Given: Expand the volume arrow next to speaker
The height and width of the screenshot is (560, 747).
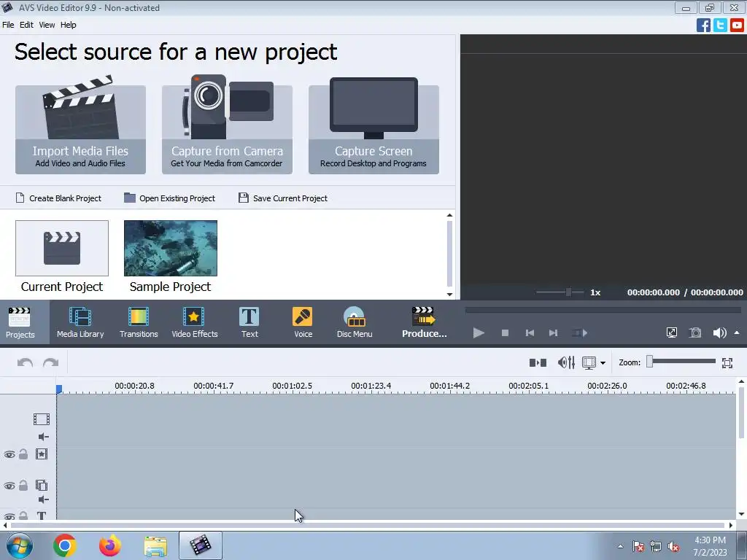Looking at the screenshot, I should [x=737, y=332].
